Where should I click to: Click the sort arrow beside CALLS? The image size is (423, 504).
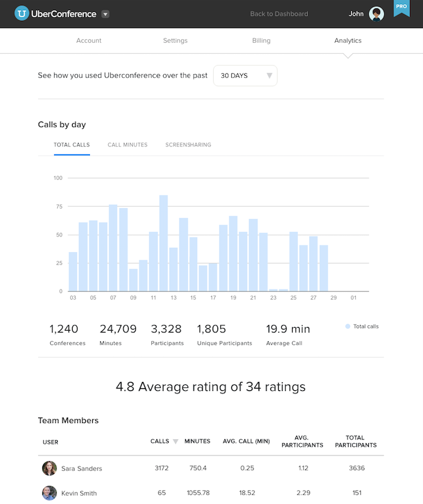tap(176, 441)
